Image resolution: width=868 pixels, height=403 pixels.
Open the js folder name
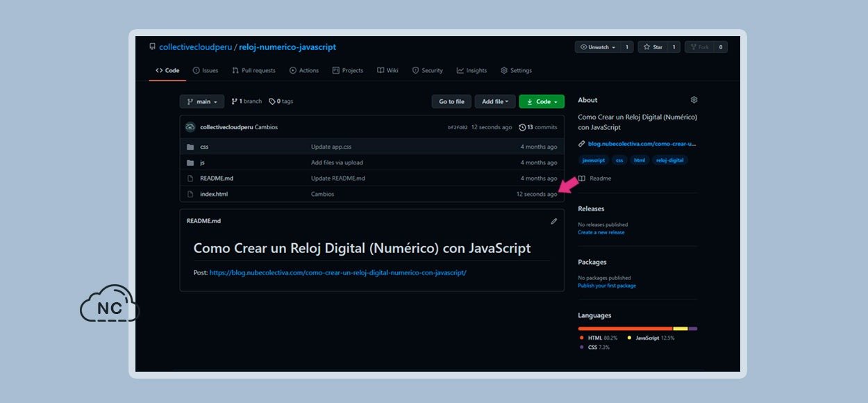pyautogui.click(x=202, y=163)
